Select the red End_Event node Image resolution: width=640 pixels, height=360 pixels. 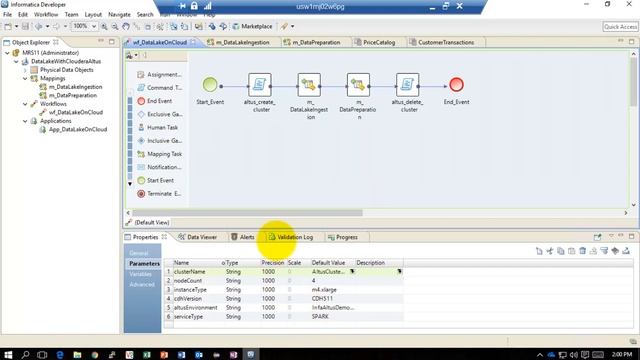(x=456, y=85)
